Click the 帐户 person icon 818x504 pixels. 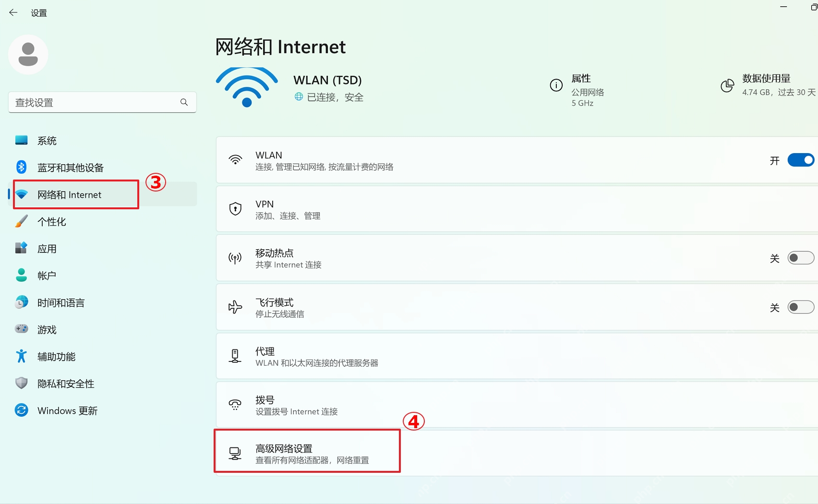click(x=21, y=275)
